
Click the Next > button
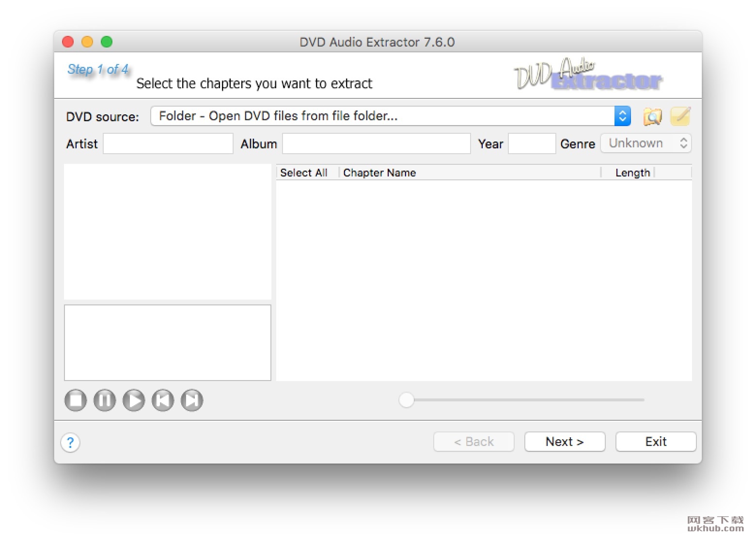pyautogui.click(x=565, y=442)
